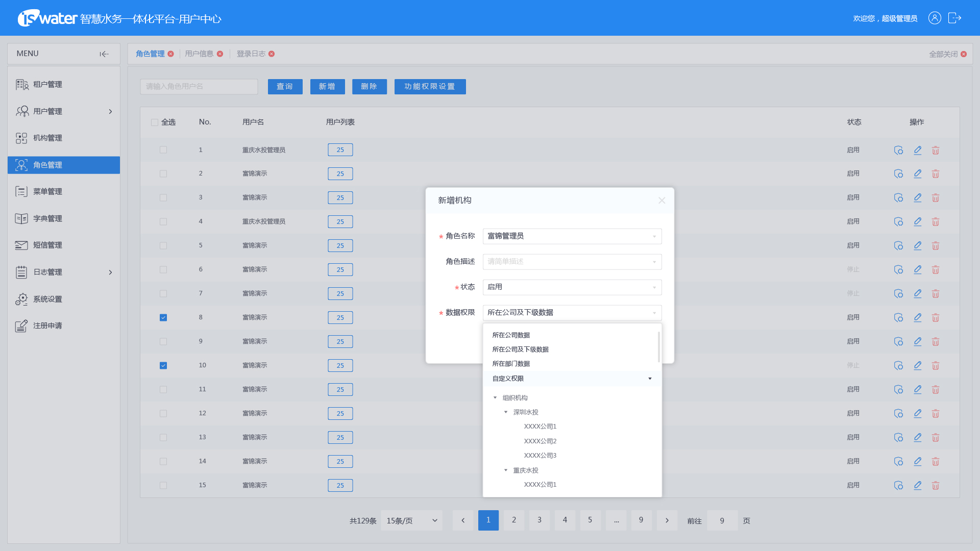This screenshot has height=551, width=980.
Task: Close the 角色管理 tab
Action: 170,54
